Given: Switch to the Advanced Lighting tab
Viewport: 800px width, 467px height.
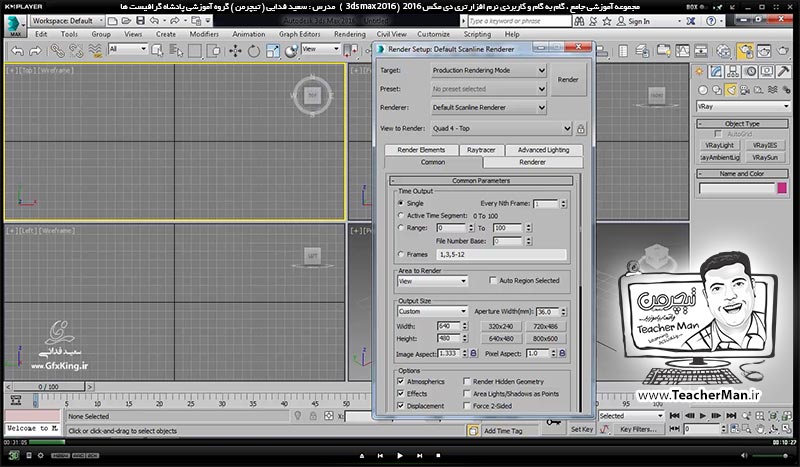Looking at the screenshot, I should 543,150.
